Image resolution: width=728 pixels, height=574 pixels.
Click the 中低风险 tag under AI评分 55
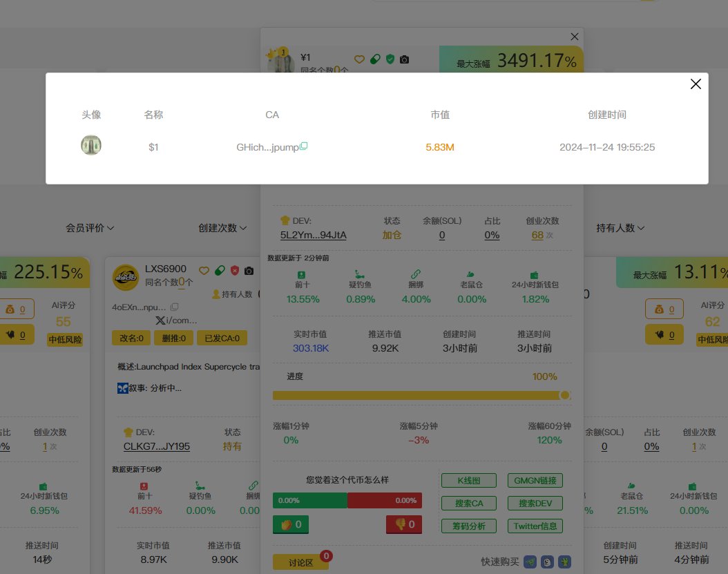pyautogui.click(x=65, y=339)
